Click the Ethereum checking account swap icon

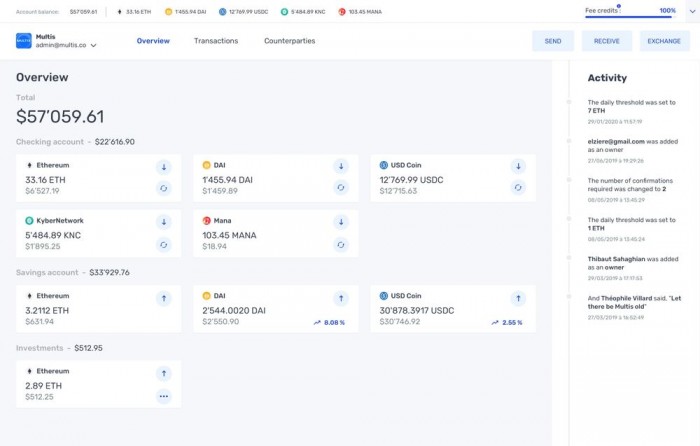[x=164, y=187]
